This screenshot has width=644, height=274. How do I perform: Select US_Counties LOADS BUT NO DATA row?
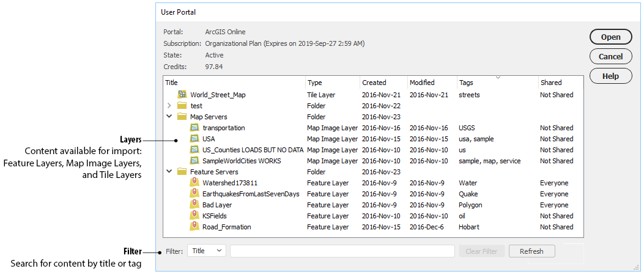[x=373, y=150]
